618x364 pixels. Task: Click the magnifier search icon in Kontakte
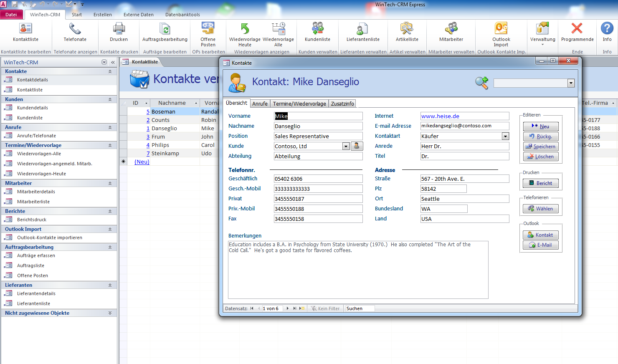481,83
